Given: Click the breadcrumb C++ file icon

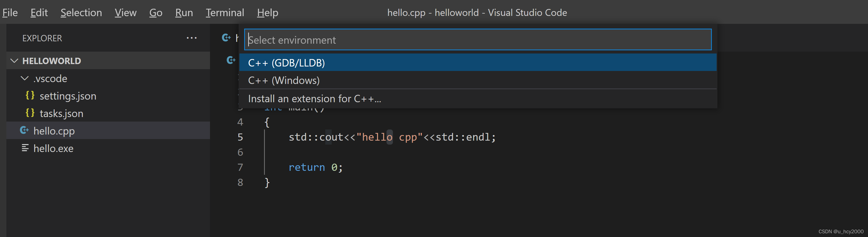Looking at the screenshot, I should (231, 60).
